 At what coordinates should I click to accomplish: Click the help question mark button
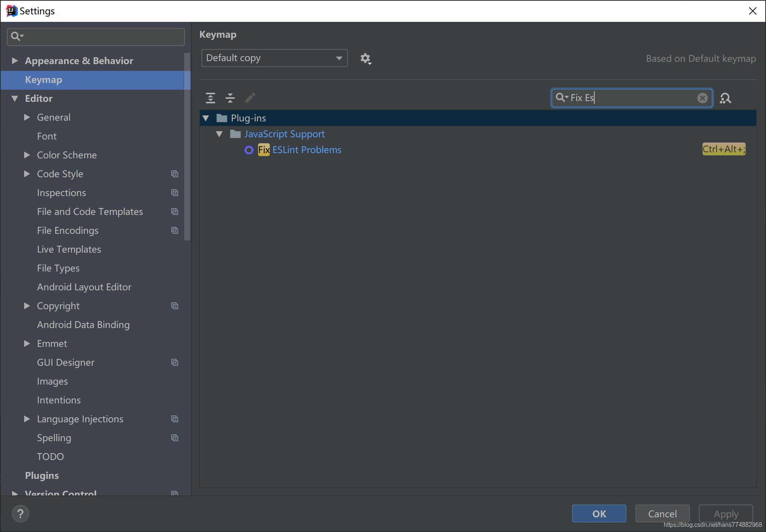tap(20, 514)
